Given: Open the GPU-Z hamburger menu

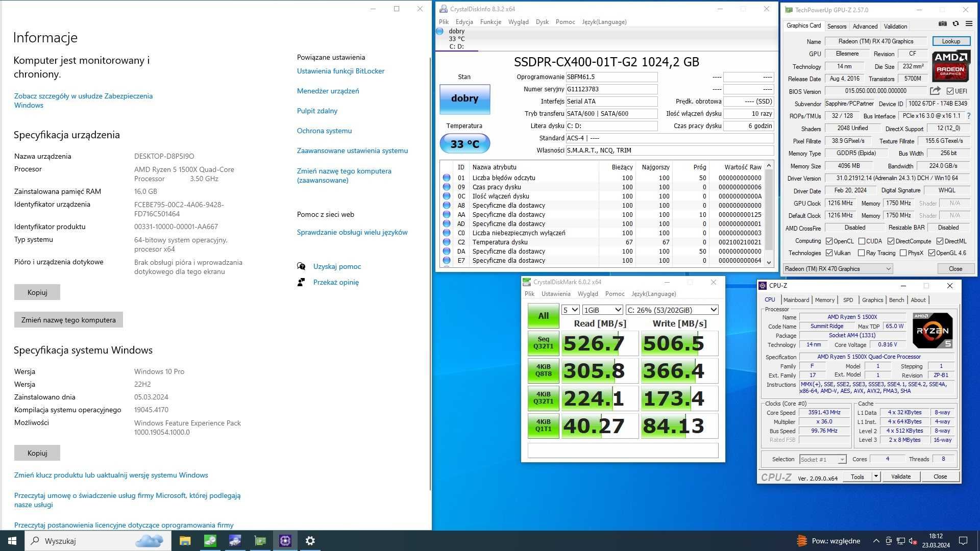Looking at the screenshot, I should coord(969,23).
